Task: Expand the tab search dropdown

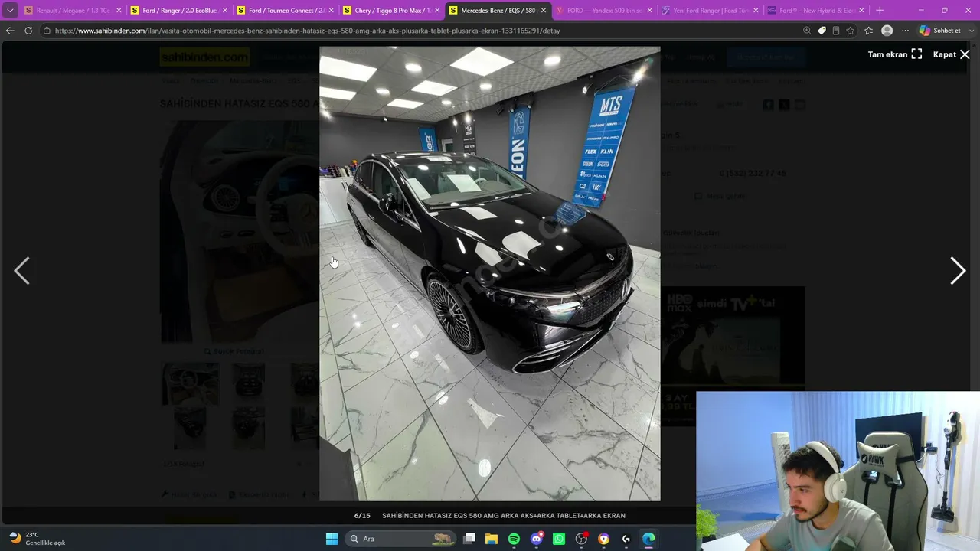Action: (x=10, y=11)
